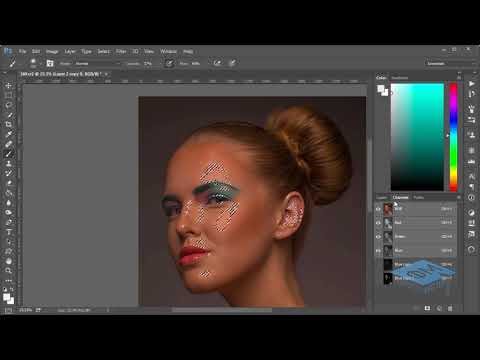Image resolution: width=480 pixels, height=360 pixels.
Task: Select the Rectangle shape tool
Action: [x=9, y=251]
